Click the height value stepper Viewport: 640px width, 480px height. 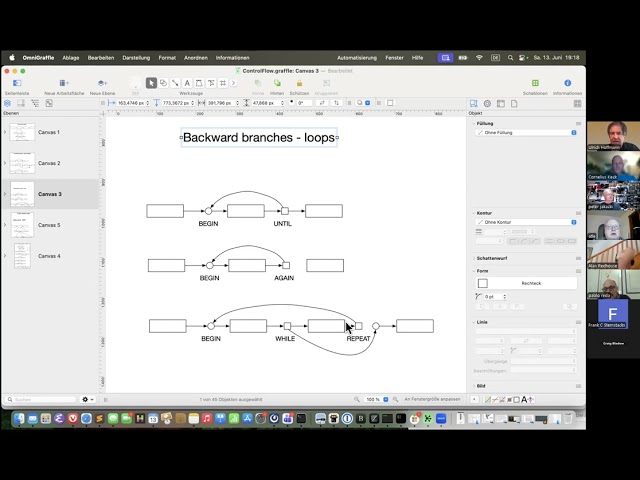tap(282, 103)
